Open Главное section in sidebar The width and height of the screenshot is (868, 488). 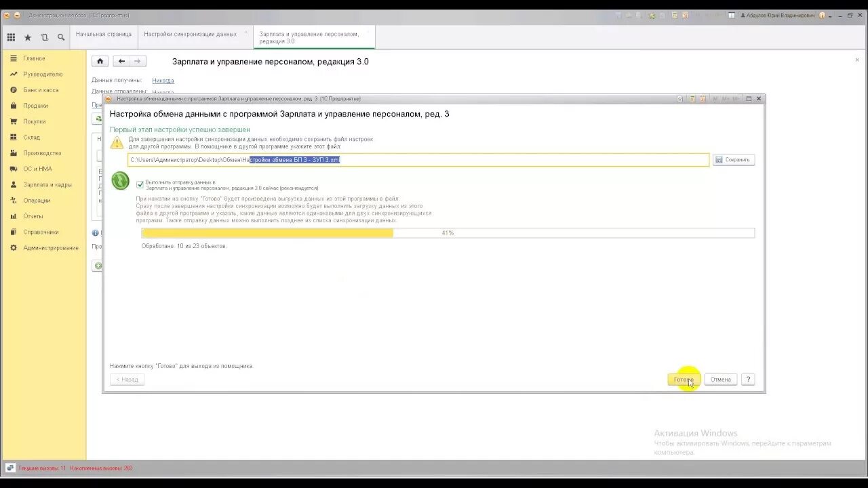point(34,58)
